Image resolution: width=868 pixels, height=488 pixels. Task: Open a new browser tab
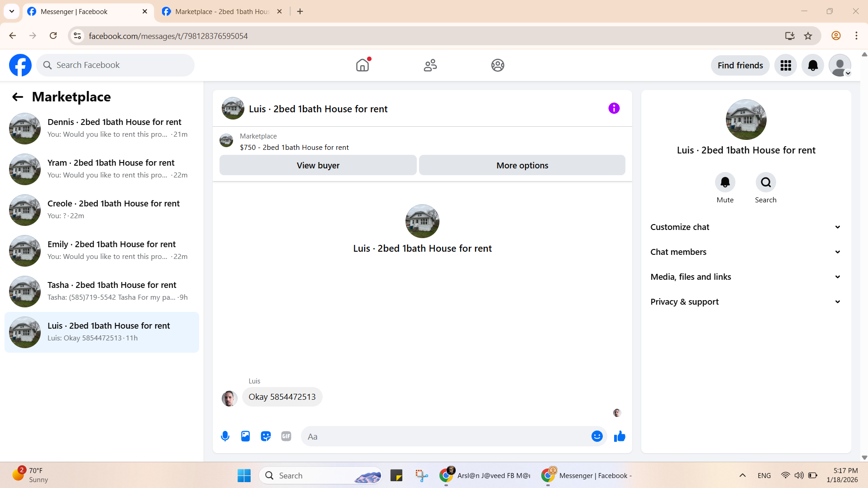[x=300, y=11]
